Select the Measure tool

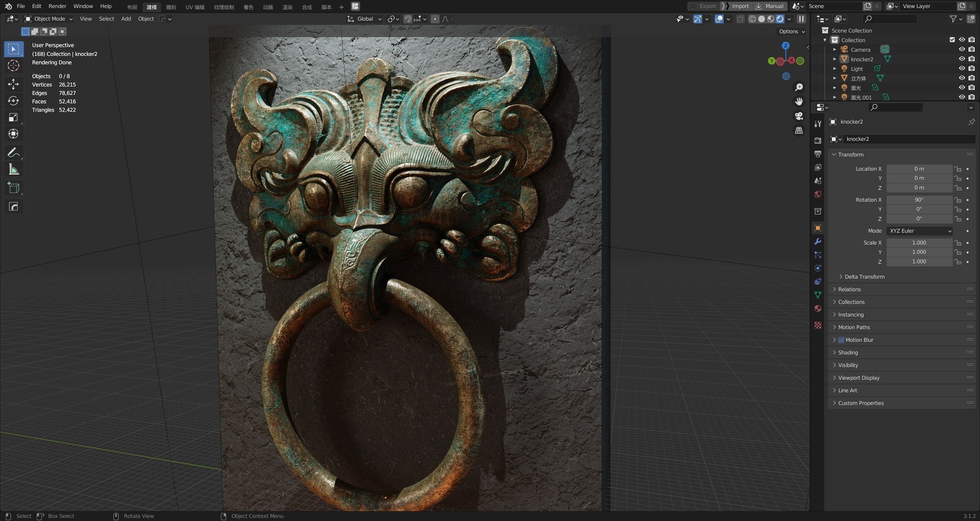pyautogui.click(x=13, y=169)
